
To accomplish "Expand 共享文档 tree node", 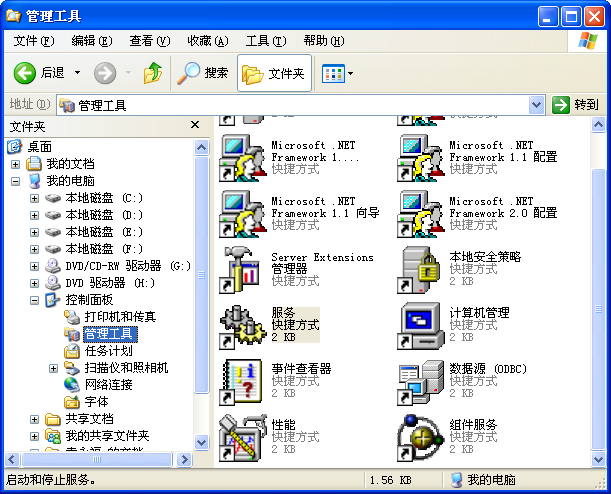I will (x=35, y=419).
